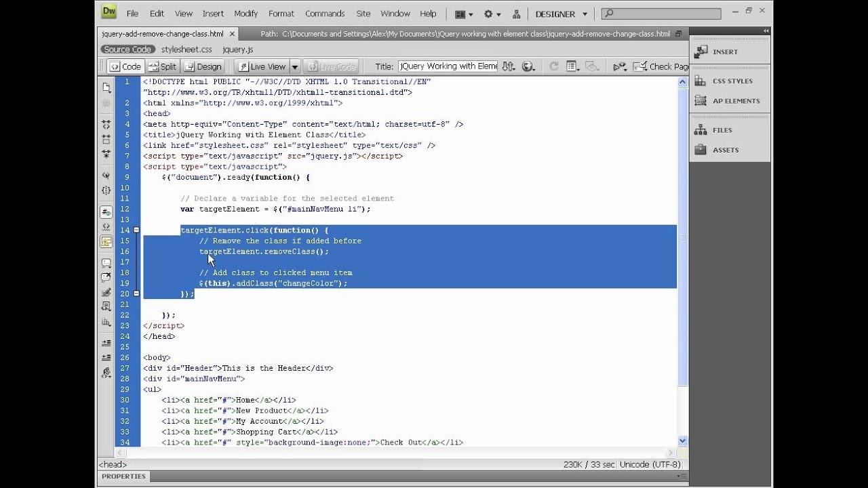Click the Wrap Tag icon
Image resolution: width=868 pixels, height=488 pixels.
106,292
